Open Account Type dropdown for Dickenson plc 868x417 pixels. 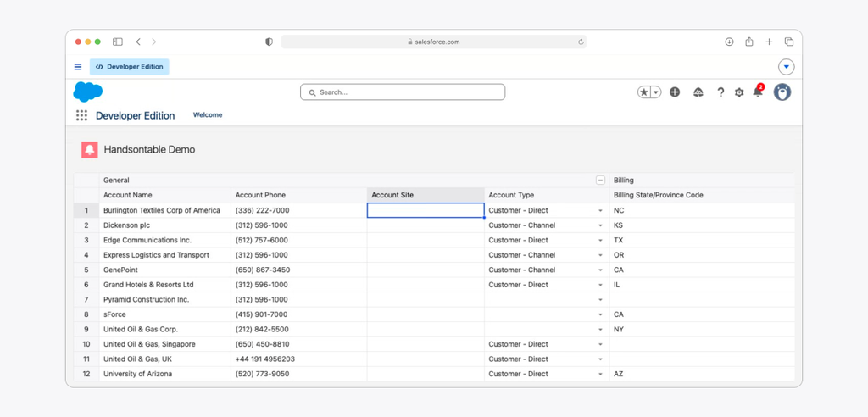(600, 226)
